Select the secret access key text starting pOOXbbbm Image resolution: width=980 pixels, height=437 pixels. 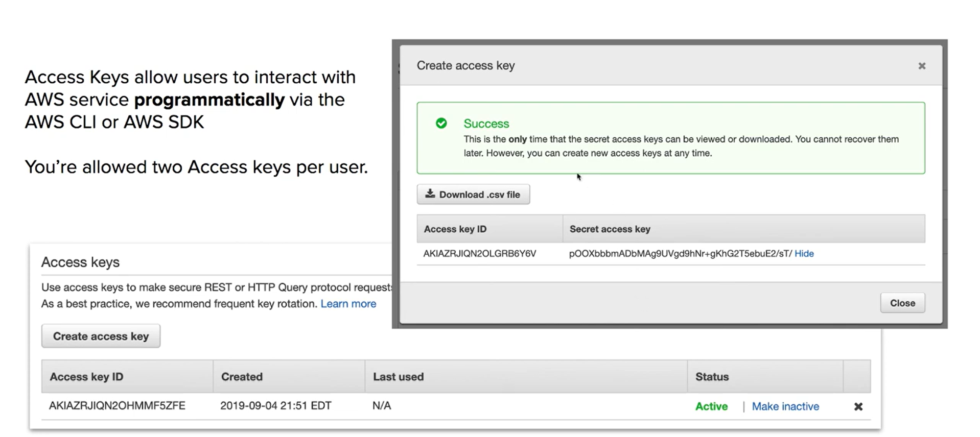pyautogui.click(x=681, y=253)
